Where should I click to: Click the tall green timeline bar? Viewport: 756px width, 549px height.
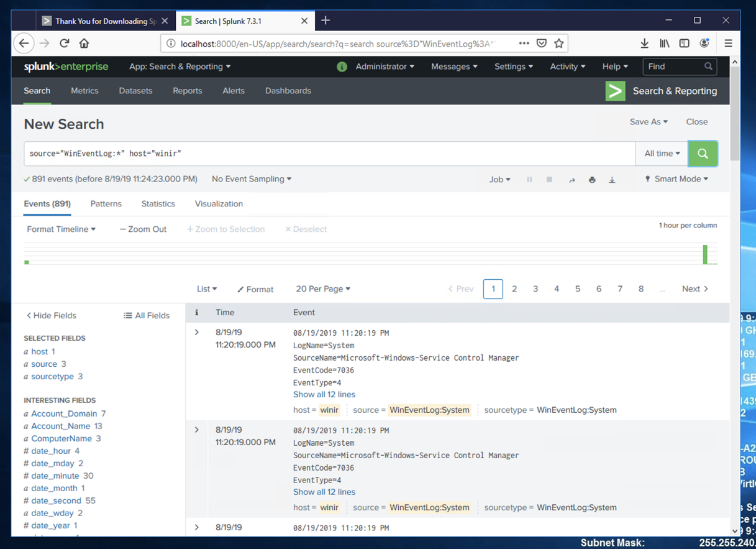(x=705, y=254)
